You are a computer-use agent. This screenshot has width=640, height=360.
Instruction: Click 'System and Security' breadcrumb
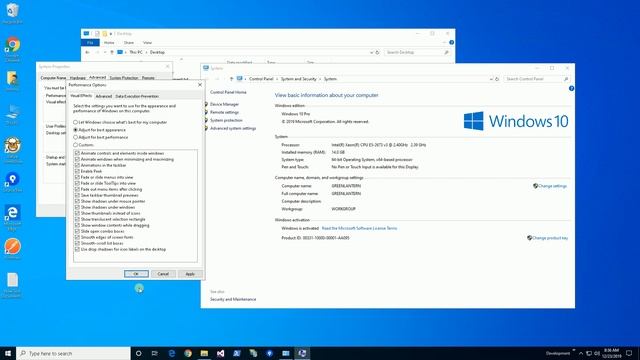(298, 79)
